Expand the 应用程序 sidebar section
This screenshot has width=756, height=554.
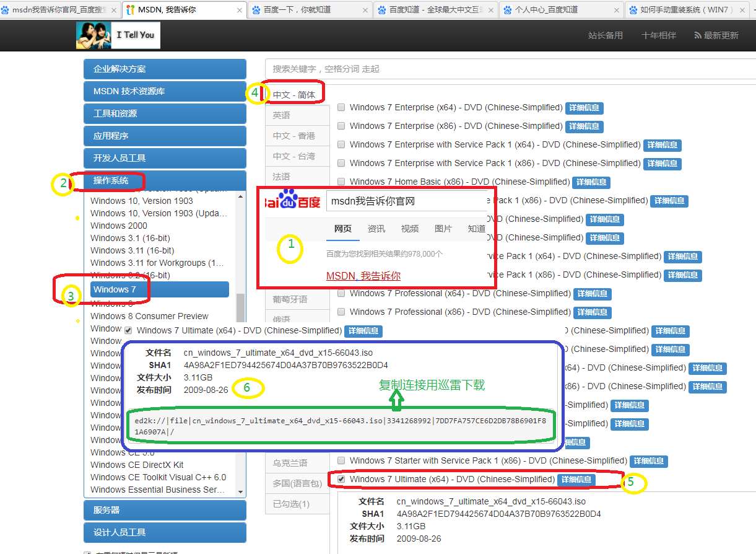pos(165,136)
